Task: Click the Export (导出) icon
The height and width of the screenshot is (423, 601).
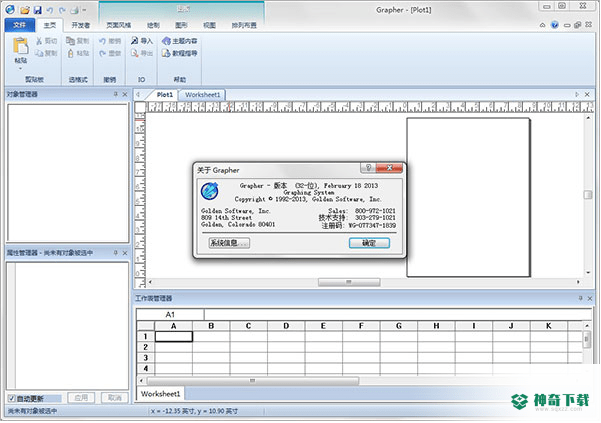Action: [135, 53]
